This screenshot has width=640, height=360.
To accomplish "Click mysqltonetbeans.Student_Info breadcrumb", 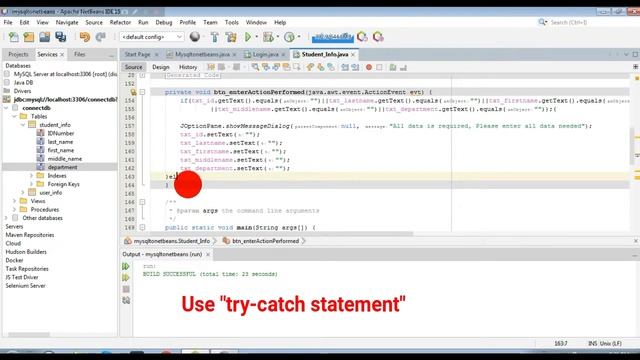I will click(x=172, y=241).
